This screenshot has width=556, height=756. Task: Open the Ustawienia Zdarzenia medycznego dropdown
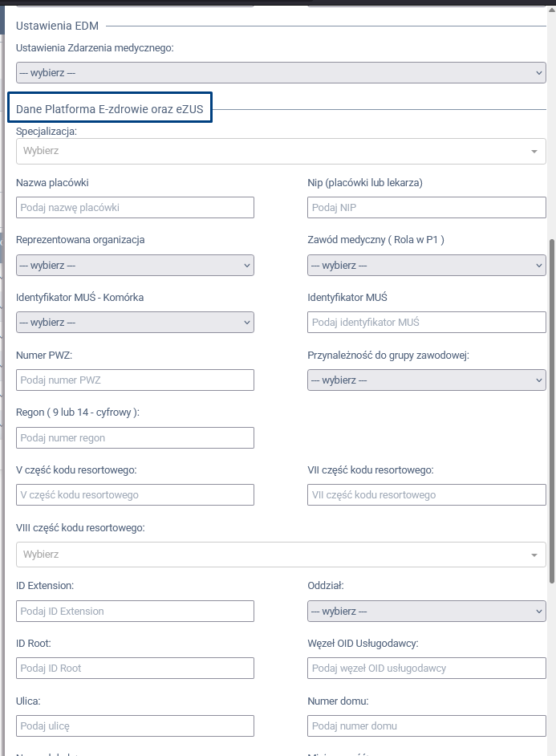pyautogui.click(x=281, y=73)
